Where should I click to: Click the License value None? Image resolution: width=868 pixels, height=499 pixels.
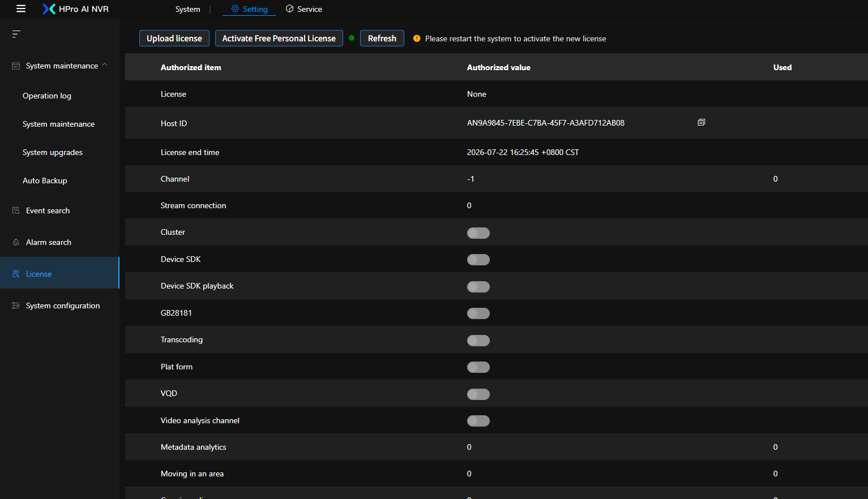click(477, 94)
